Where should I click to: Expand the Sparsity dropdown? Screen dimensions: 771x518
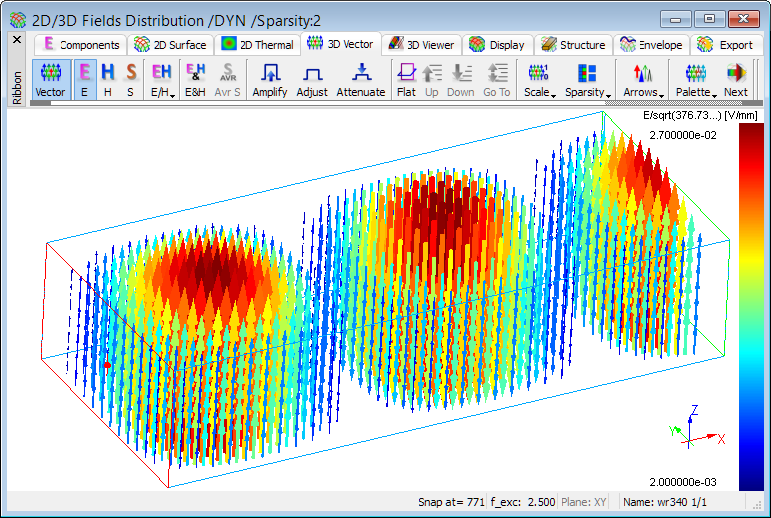[x=587, y=79]
